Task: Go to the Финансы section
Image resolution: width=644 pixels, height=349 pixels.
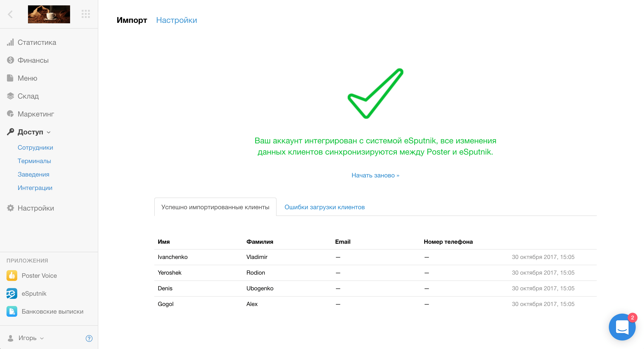Action: point(33,60)
